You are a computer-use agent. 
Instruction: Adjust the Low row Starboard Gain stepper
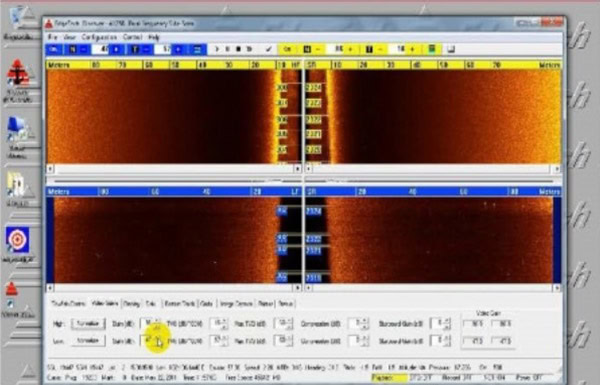coord(447,340)
